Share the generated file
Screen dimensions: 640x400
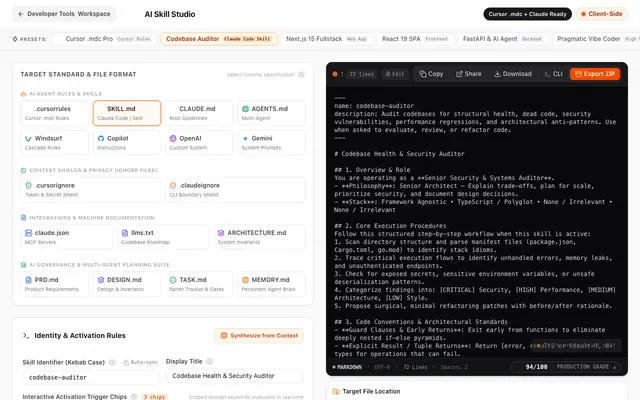click(x=469, y=74)
